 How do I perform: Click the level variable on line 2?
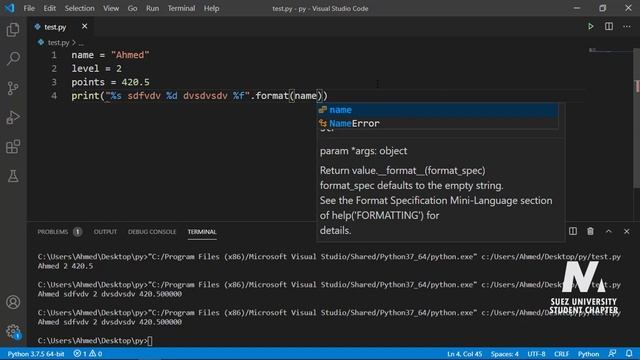coord(85,69)
